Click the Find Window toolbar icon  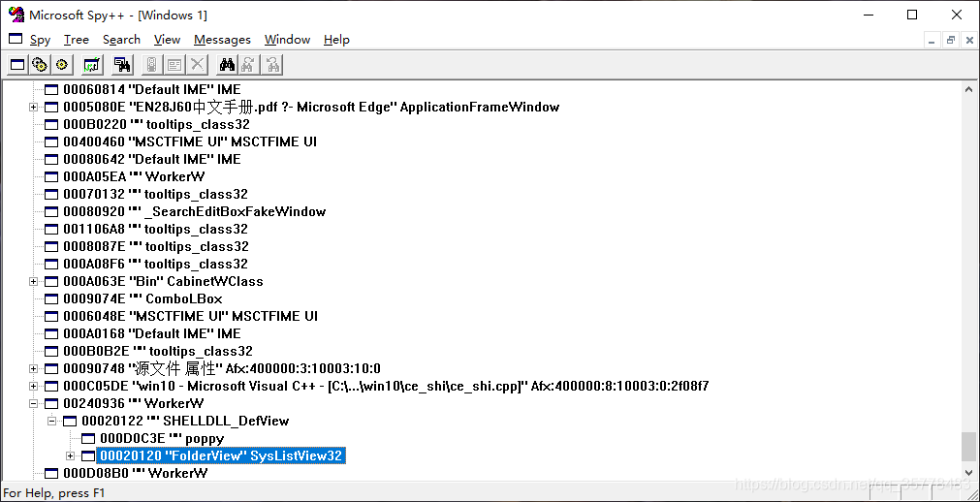pyautogui.click(x=122, y=64)
